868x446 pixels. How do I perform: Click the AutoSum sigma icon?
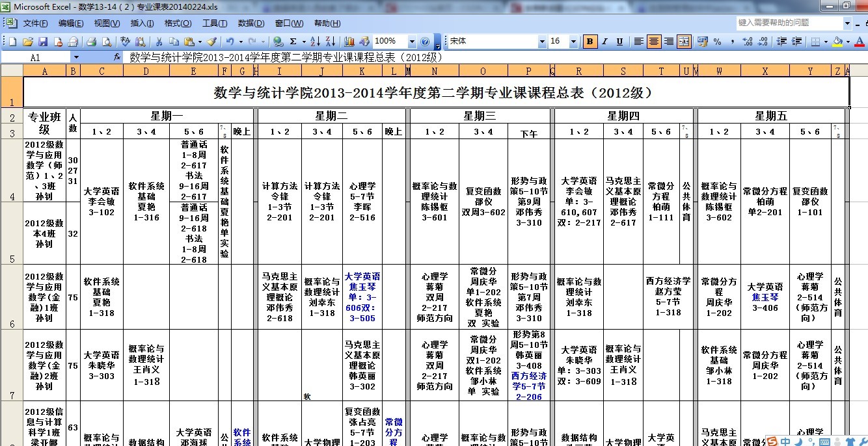[x=293, y=42]
